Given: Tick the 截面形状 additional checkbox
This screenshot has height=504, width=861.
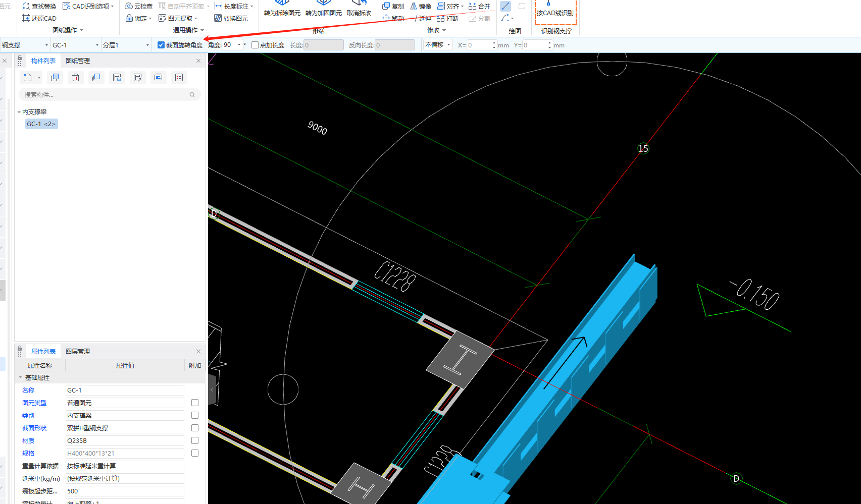Looking at the screenshot, I should click(195, 428).
